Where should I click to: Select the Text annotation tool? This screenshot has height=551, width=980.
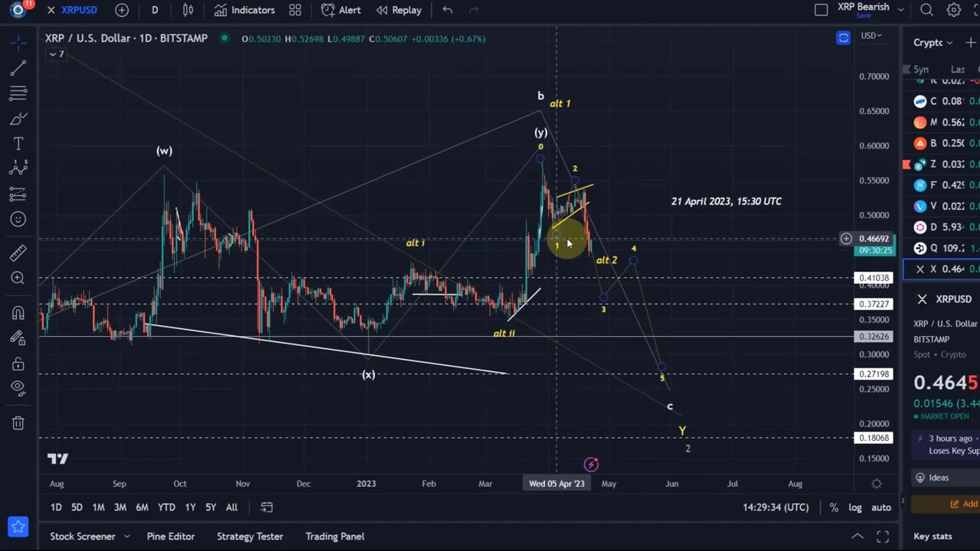coord(18,144)
